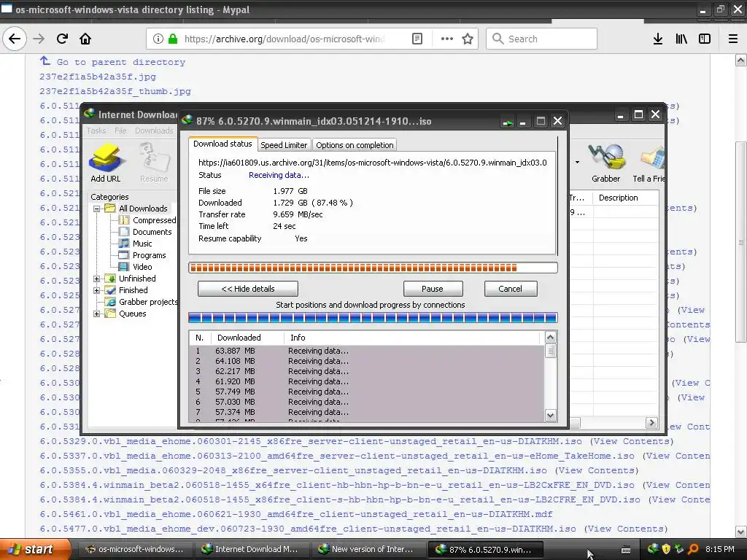Select the Download status tab

(222, 144)
